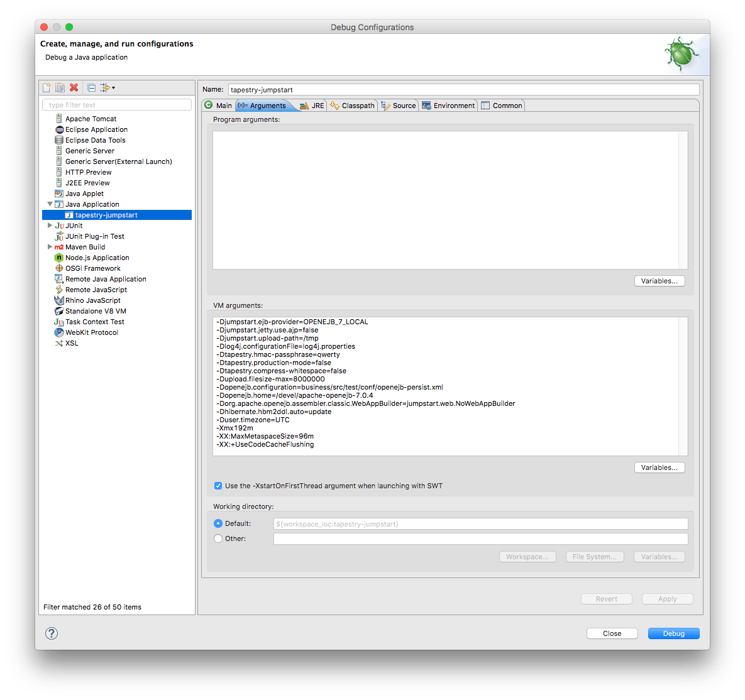This screenshot has width=745, height=700.
Task: Click the J2EE Preview icon
Action: click(x=59, y=183)
